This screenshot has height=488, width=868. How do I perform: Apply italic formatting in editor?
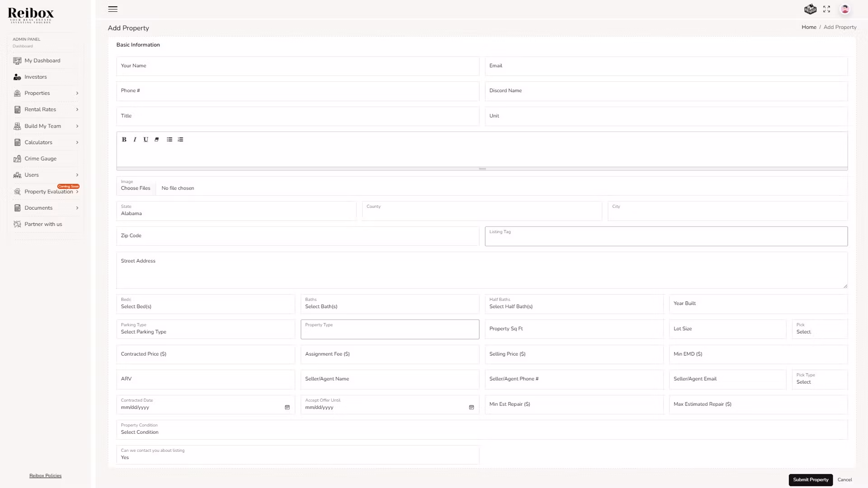click(135, 140)
